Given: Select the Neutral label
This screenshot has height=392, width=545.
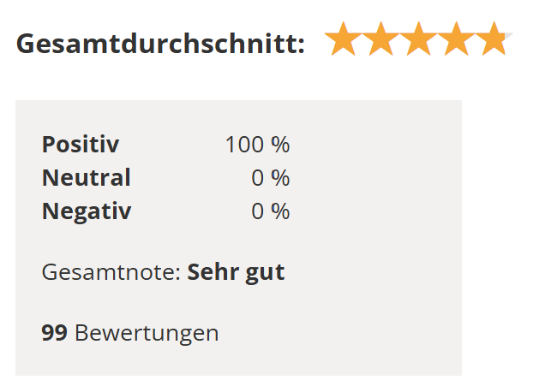Looking at the screenshot, I should coord(86,178).
